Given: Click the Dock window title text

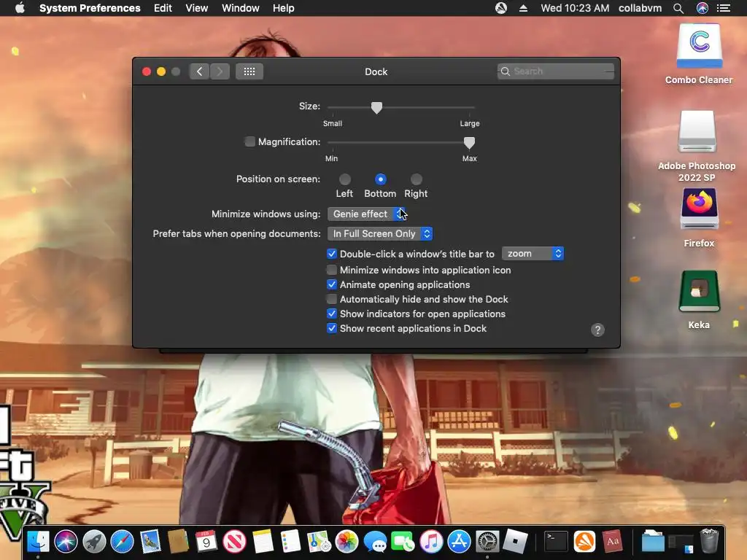Looking at the screenshot, I should [x=376, y=71].
